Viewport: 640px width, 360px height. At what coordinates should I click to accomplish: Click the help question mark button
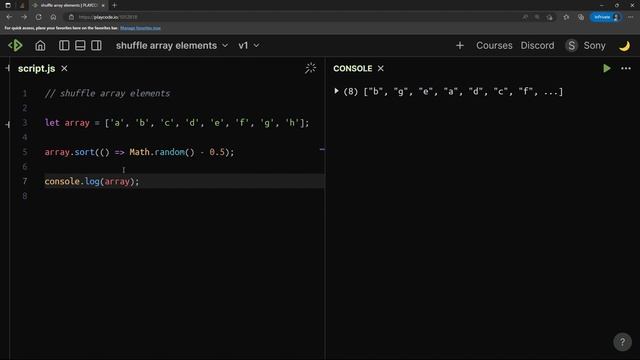pos(622,342)
